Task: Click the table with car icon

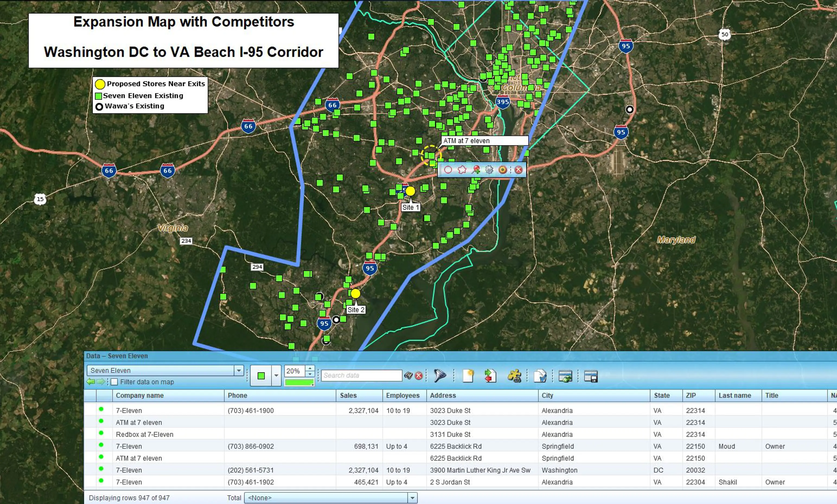Action: pos(566,376)
